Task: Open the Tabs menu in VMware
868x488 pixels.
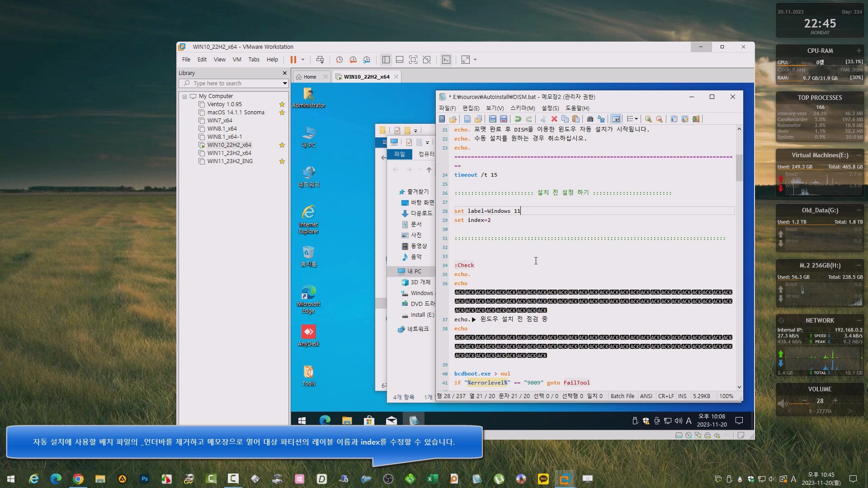Action: pyautogui.click(x=254, y=60)
